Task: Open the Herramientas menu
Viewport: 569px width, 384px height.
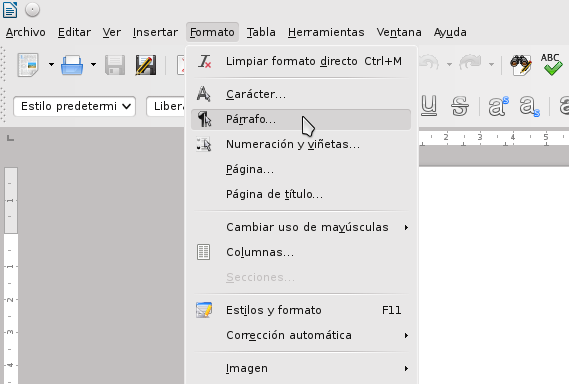Action: [326, 32]
